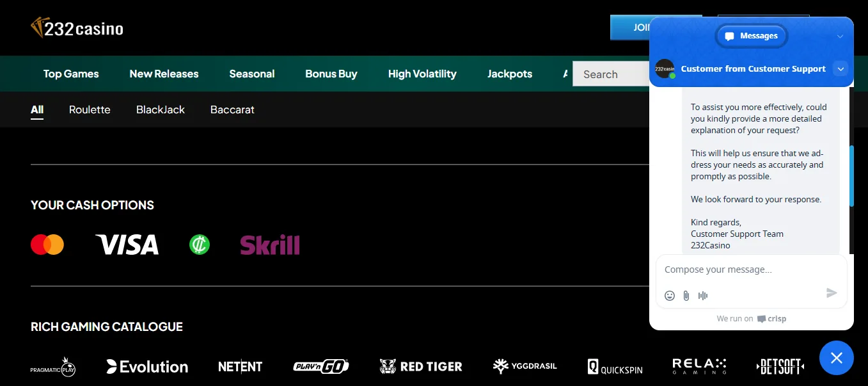Image resolution: width=868 pixels, height=386 pixels.
Task: Expand the Customer Support operator dropdown
Action: coord(841,68)
